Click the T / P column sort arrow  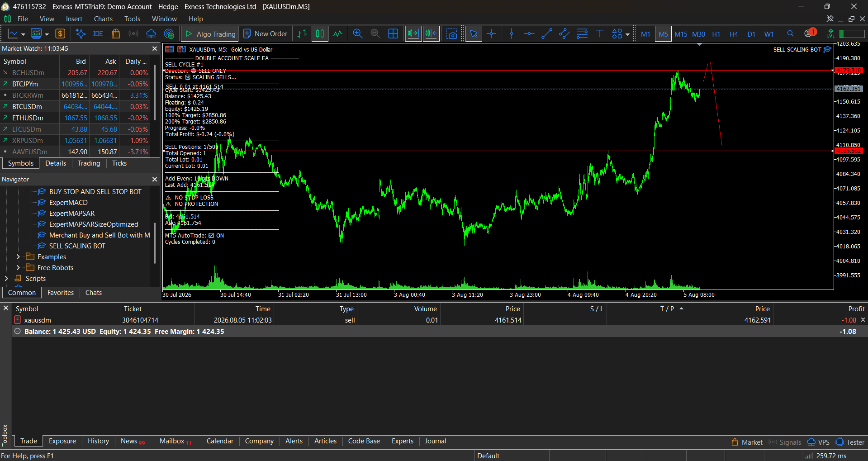[x=681, y=309]
